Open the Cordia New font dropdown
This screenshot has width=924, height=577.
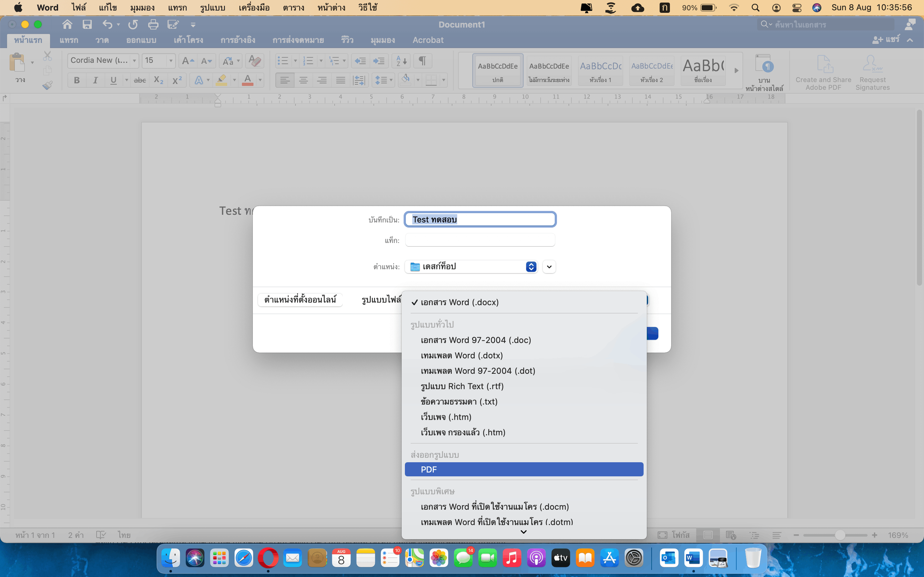click(x=103, y=60)
